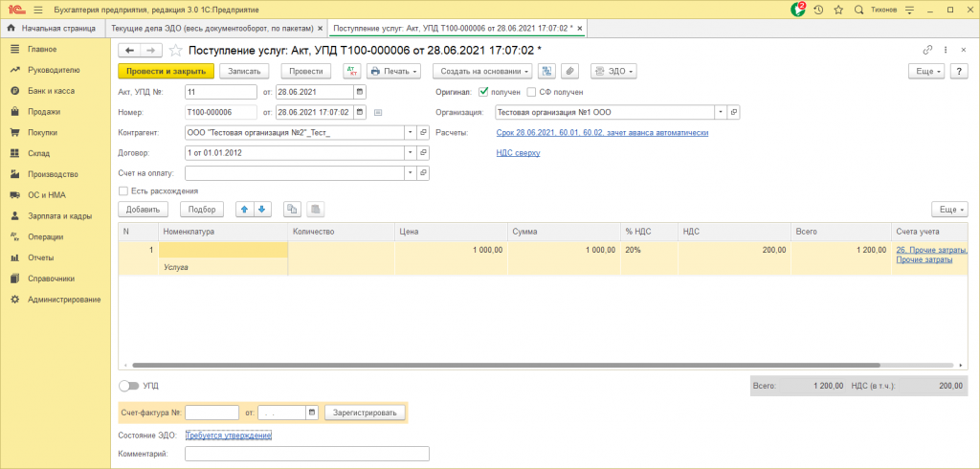Go forward with the right arrow button
Screen dimensions: 980x469
pyautogui.click(x=151, y=51)
